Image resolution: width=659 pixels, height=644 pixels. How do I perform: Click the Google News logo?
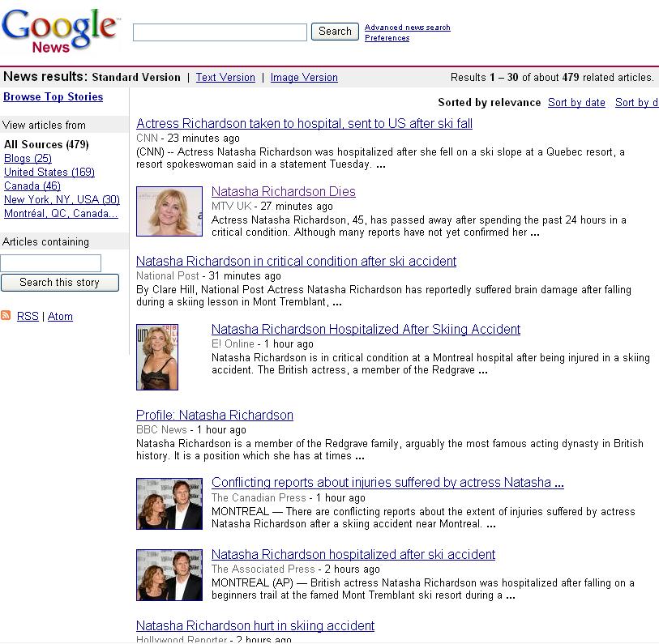point(62,31)
